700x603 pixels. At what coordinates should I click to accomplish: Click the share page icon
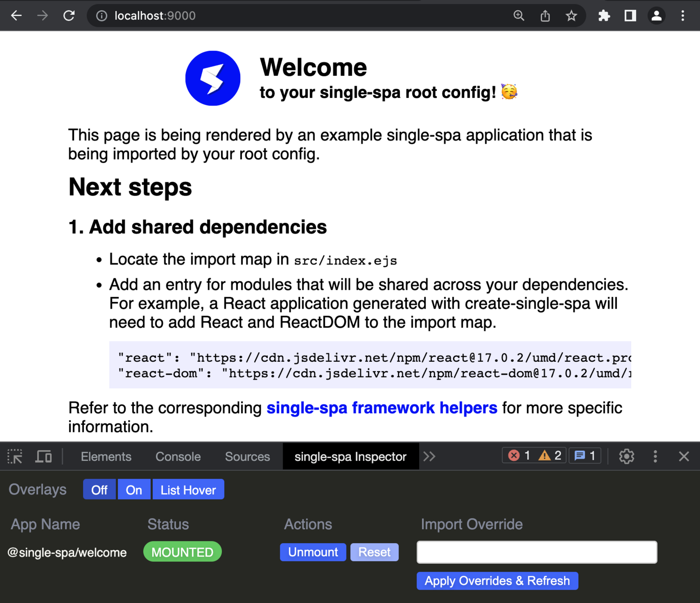tap(545, 16)
